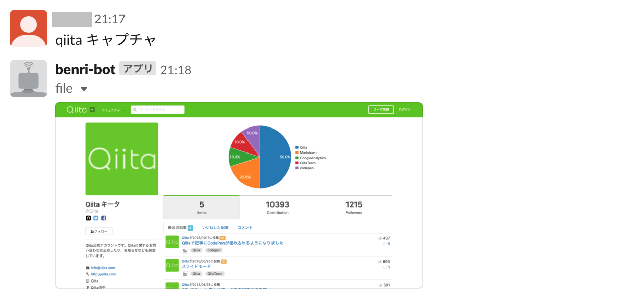Screen dimensions: 644x307
Task: Click the blurred sender name
Action: point(71,19)
